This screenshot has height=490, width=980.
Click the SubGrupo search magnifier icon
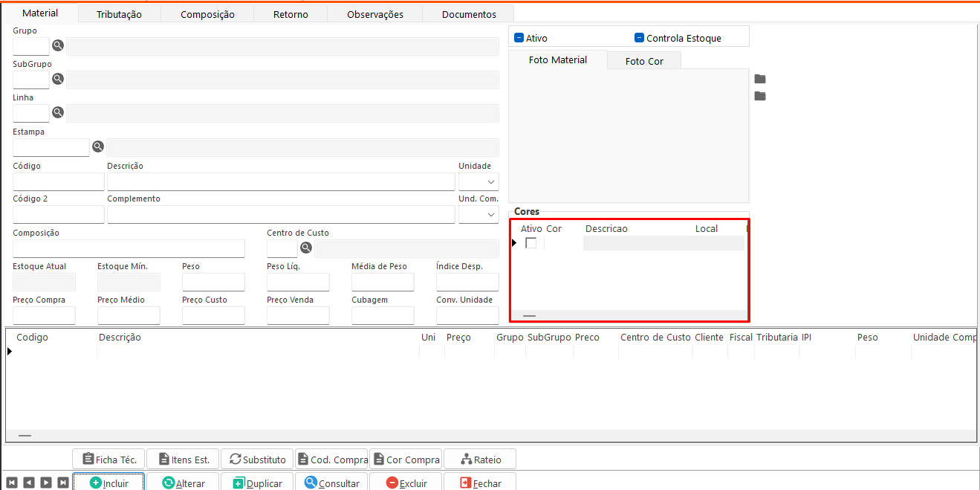(58, 79)
